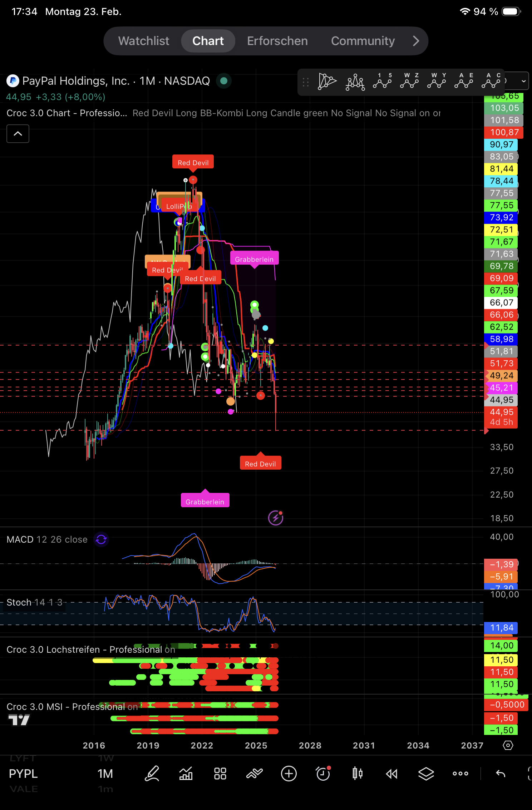Select the Head and Shoulders pattern tool

click(355, 82)
